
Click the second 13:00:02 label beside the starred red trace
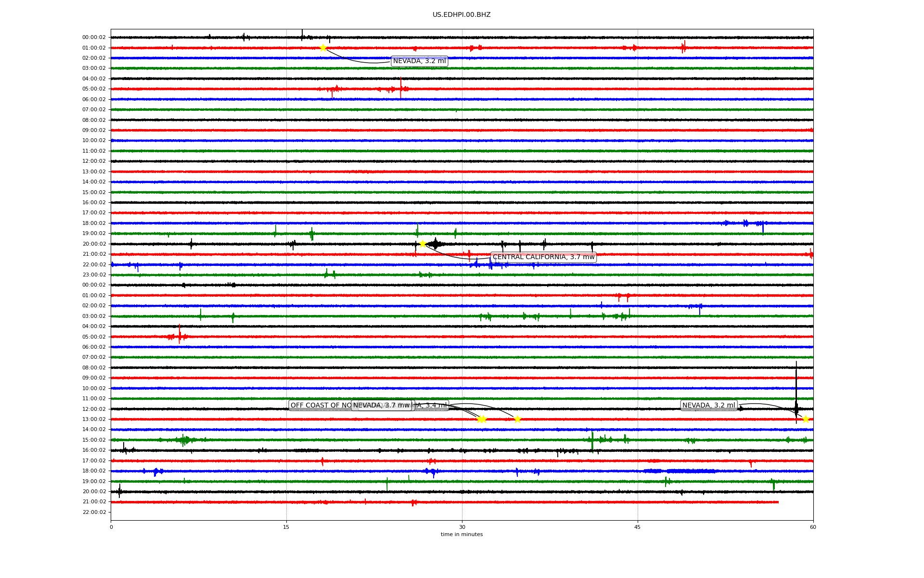(x=94, y=420)
